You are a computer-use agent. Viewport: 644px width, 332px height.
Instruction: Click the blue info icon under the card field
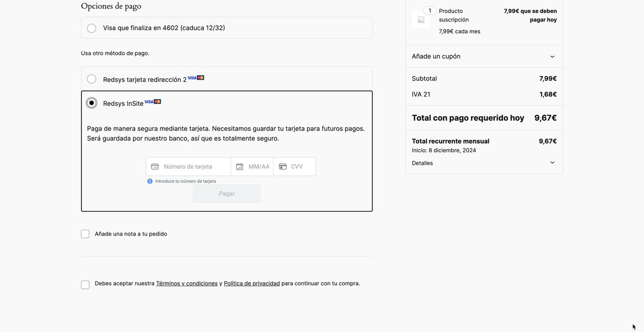click(x=150, y=181)
